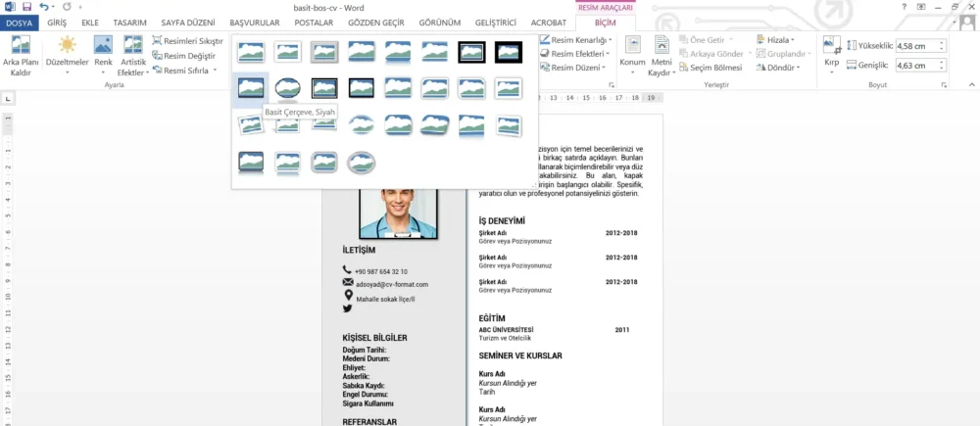
Task: Switch to the TASARIM tab
Action: pyautogui.click(x=129, y=23)
